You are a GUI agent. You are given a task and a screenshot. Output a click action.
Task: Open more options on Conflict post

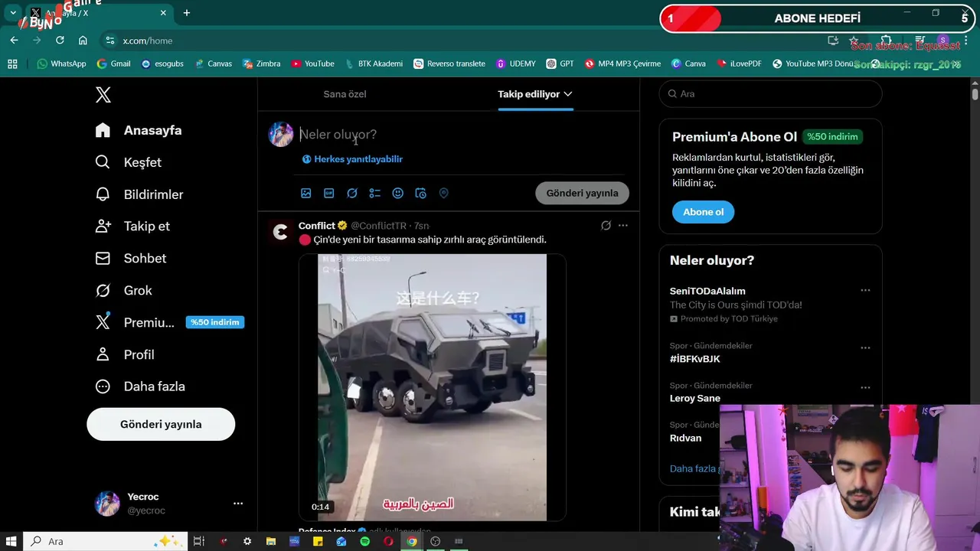pos(623,226)
